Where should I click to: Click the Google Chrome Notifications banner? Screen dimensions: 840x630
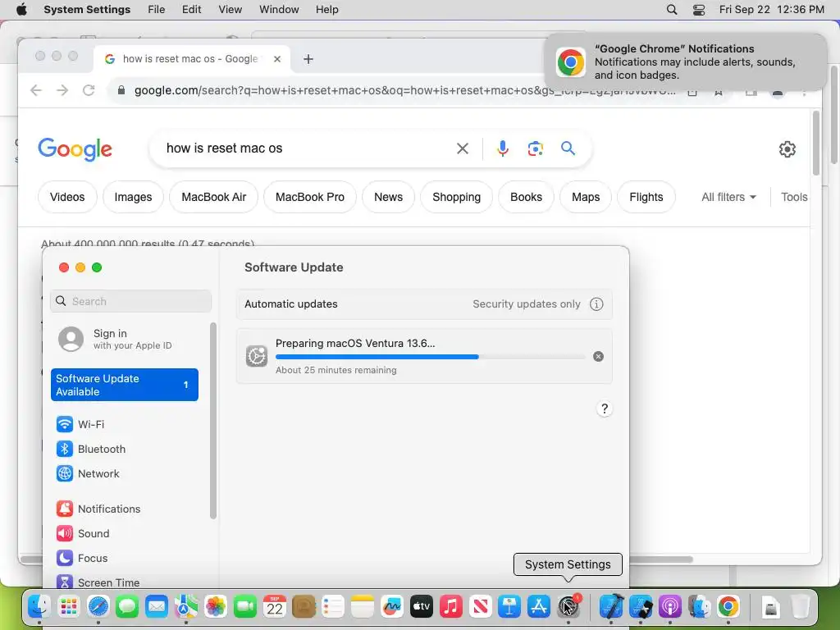tap(686, 62)
